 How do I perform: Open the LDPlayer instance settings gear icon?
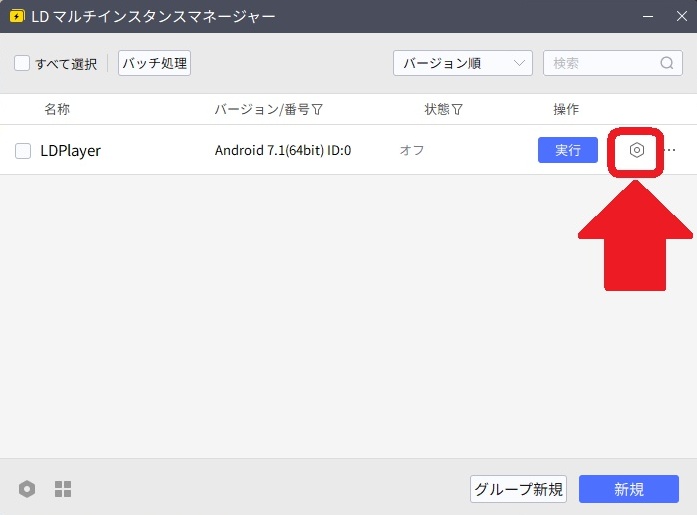point(636,150)
